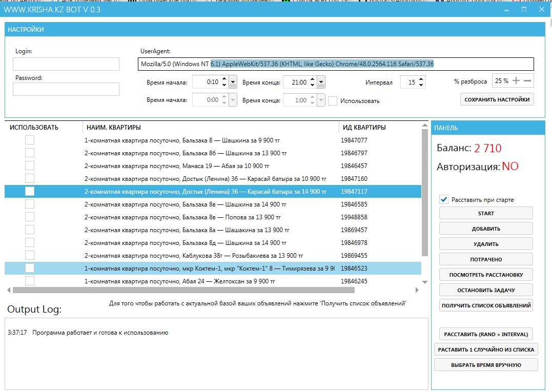Decrease the % разброса value with minus
The image size is (552, 392).
(x=527, y=81)
